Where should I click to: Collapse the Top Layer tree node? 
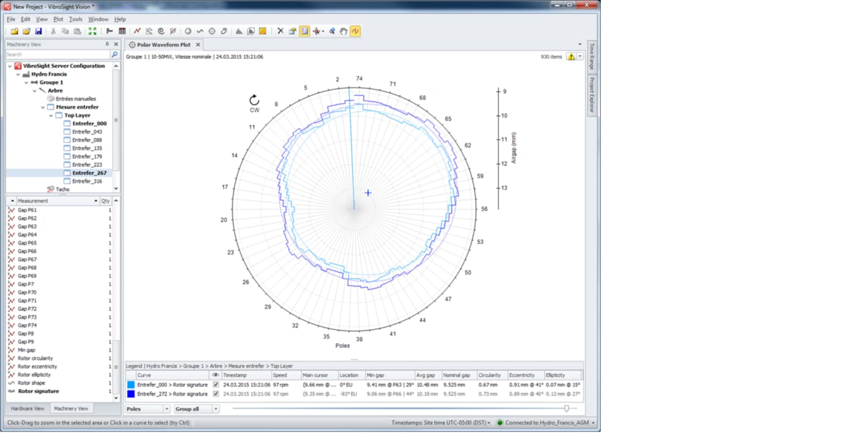click(x=51, y=115)
